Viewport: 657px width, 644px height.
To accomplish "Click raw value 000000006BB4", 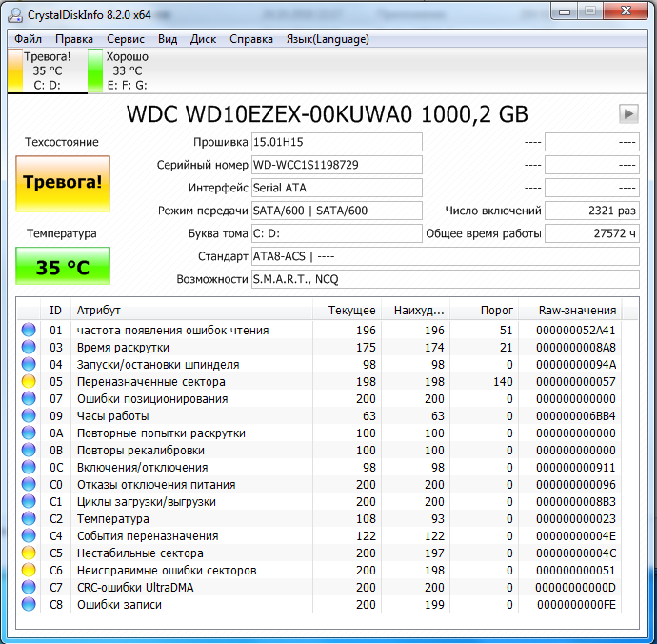I will click(x=576, y=416).
